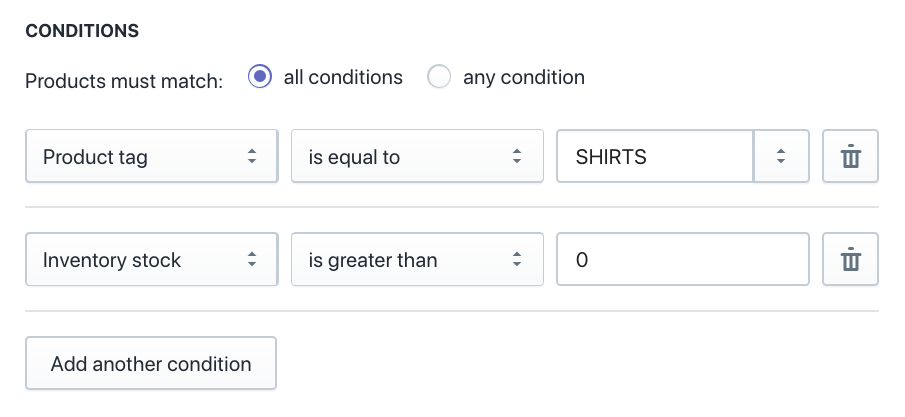Click the "Products must match:" label
The height and width of the screenshot is (417, 905).
point(124,80)
